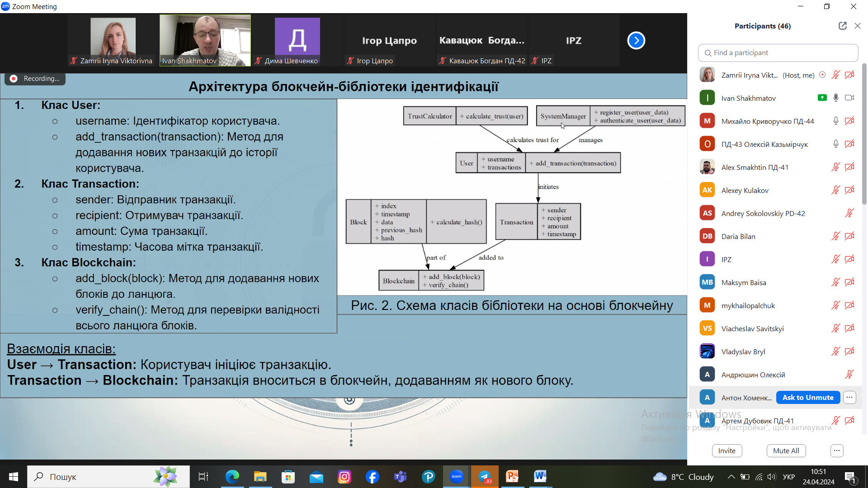Image resolution: width=868 pixels, height=488 pixels.
Task: Select Дима Шевченко's video tile
Action: pos(297,40)
